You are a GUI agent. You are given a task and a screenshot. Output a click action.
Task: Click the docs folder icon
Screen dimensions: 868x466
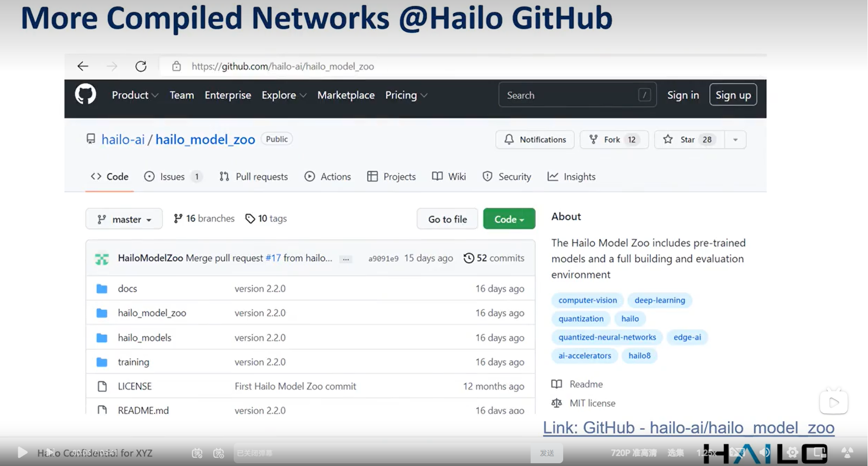102,289
